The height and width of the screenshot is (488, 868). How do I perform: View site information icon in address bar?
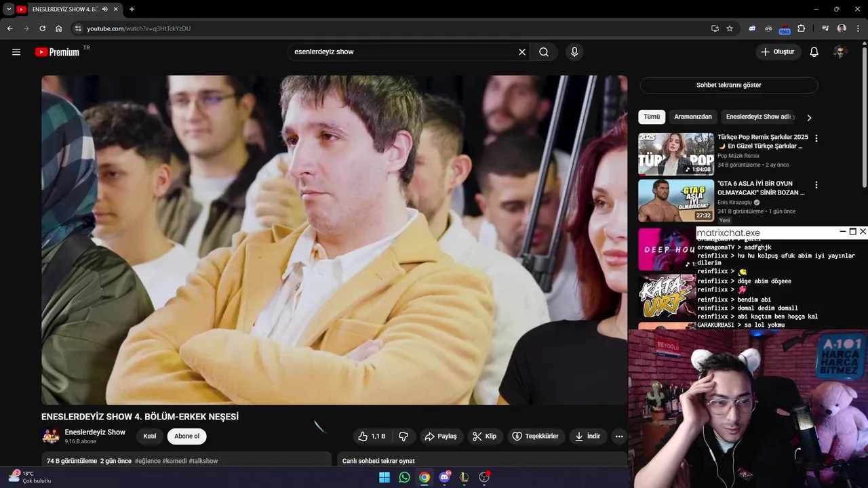(78, 28)
